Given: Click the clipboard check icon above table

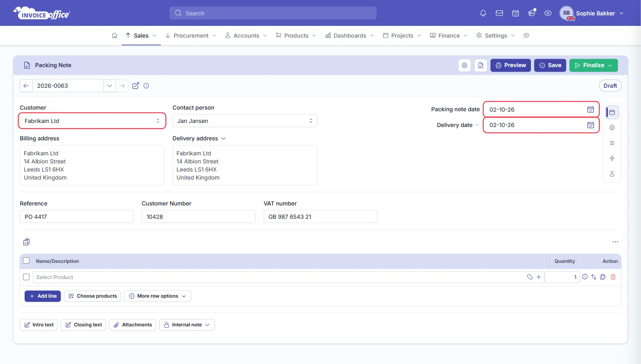Looking at the screenshot, I should [26, 242].
